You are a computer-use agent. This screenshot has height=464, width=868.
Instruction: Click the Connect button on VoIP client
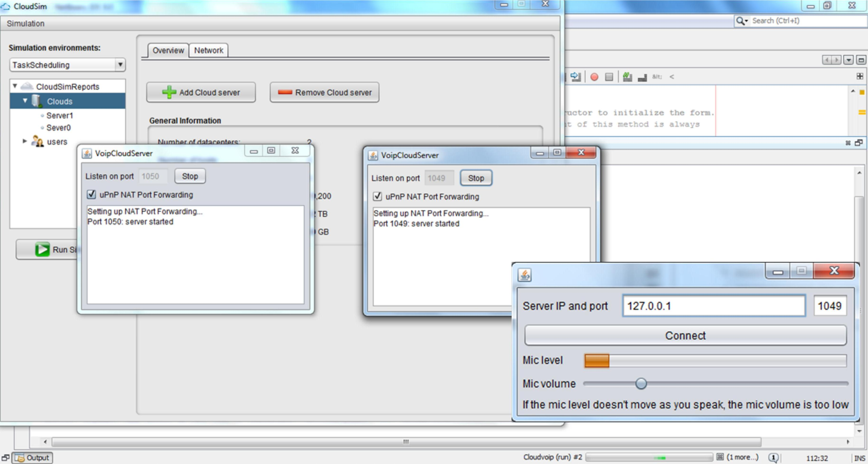[x=684, y=335]
